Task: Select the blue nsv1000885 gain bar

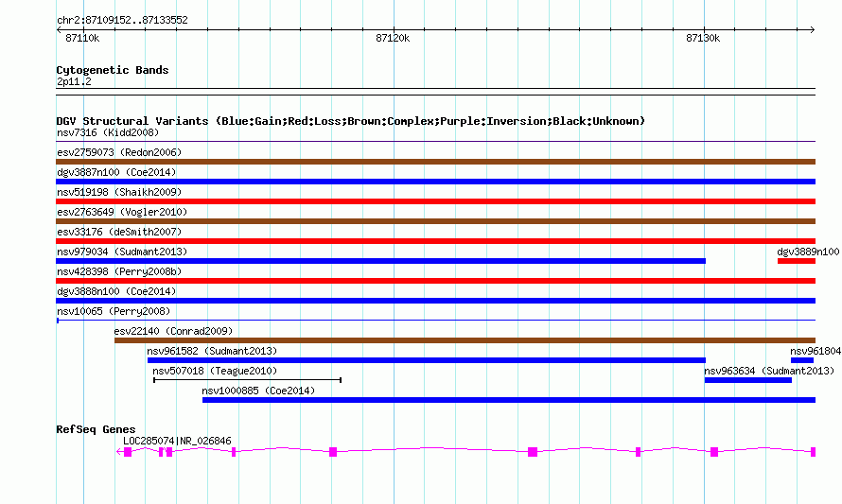Action: pyautogui.click(x=509, y=400)
